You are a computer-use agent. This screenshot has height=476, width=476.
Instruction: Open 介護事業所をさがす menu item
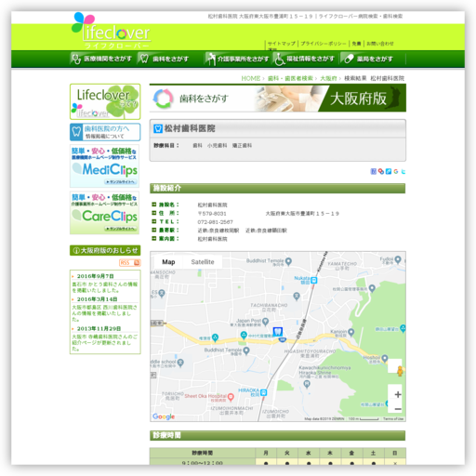click(237, 59)
